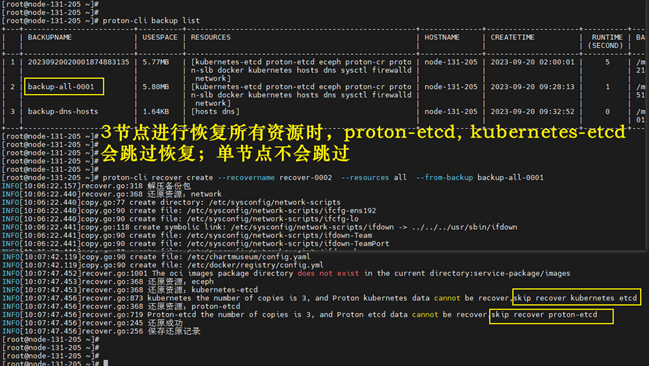Click 'skip recover proton-etcd' message

click(544, 315)
